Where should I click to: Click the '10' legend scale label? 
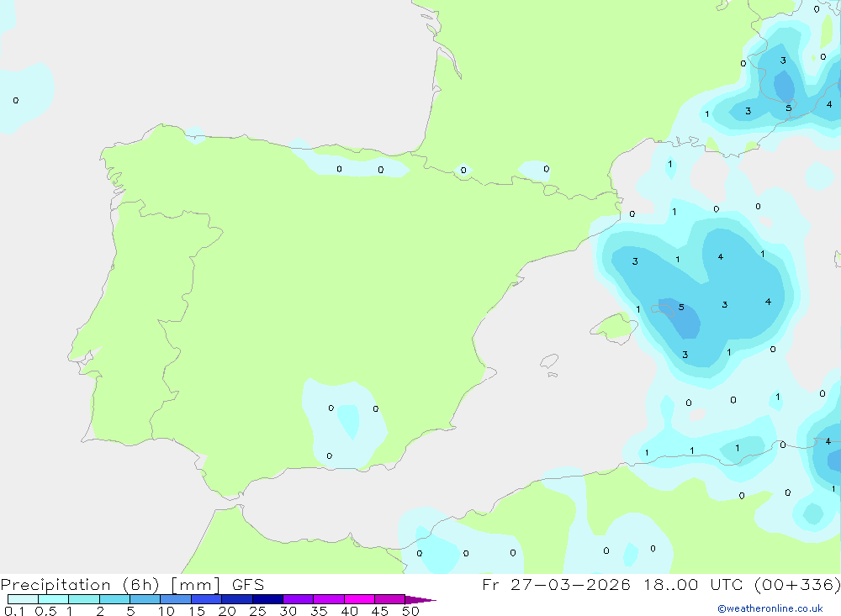click(x=167, y=611)
